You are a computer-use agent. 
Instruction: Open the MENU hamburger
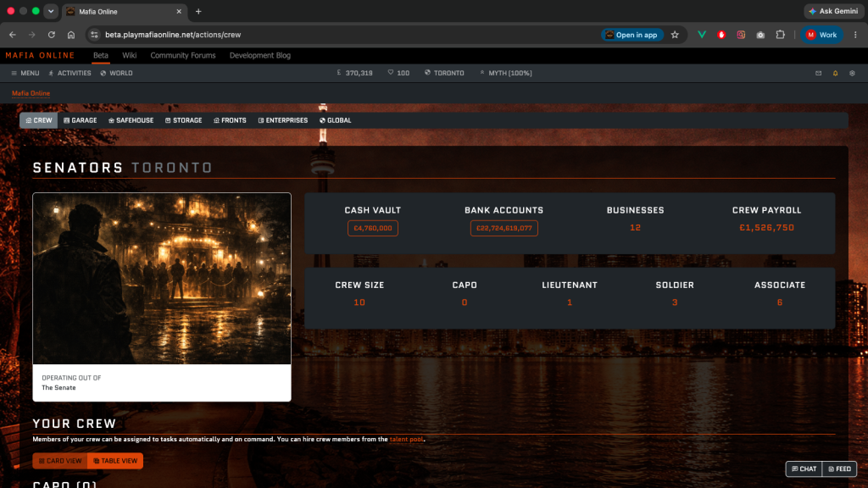click(25, 73)
